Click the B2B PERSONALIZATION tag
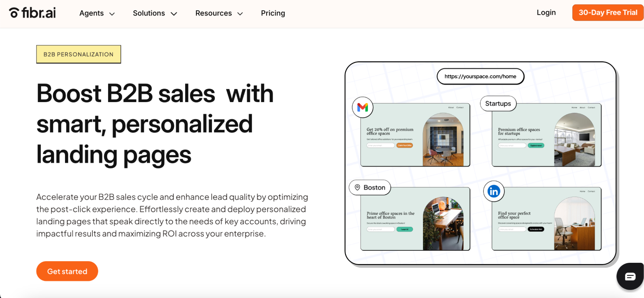 79,54
